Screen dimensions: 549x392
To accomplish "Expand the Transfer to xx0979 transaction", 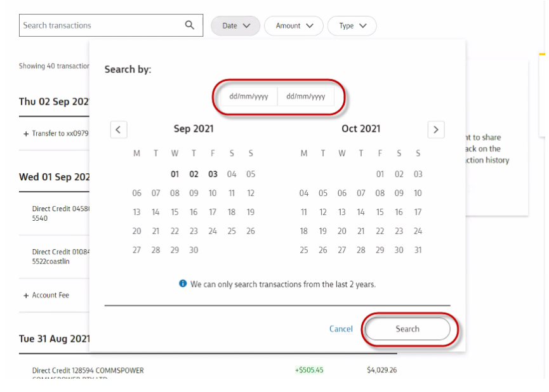I will (x=26, y=134).
